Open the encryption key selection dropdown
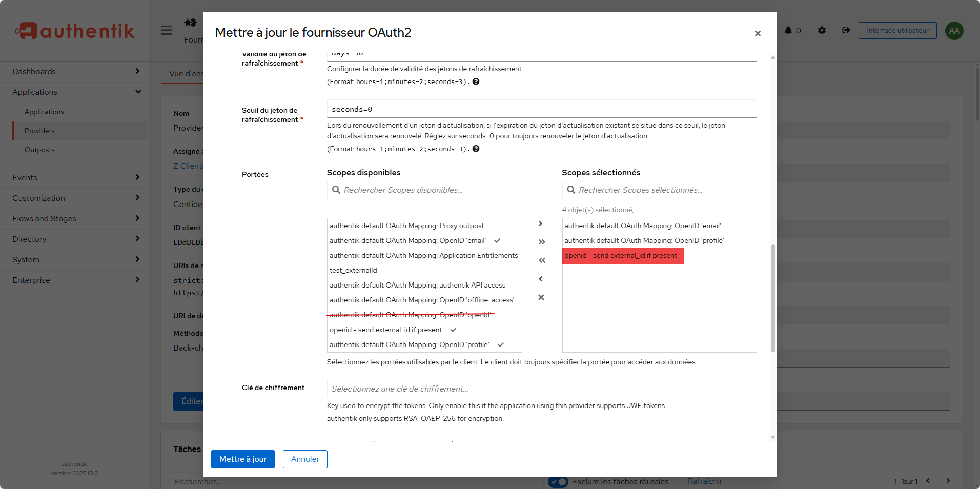This screenshot has width=980, height=489. (x=541, y=389)
